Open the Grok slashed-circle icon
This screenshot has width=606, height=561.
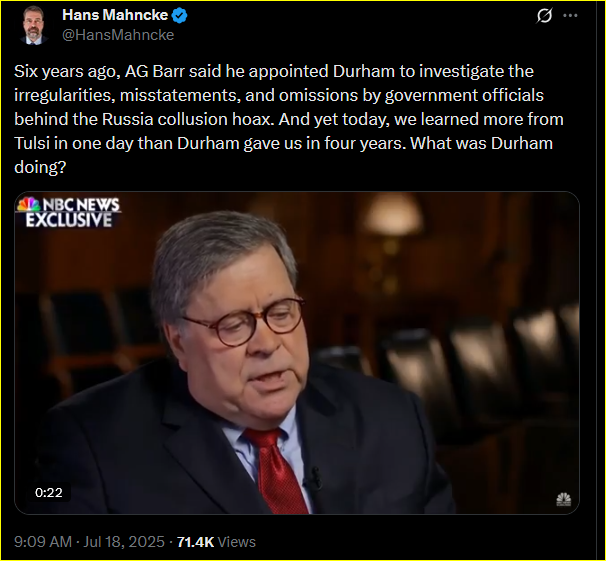click(544, 16)
